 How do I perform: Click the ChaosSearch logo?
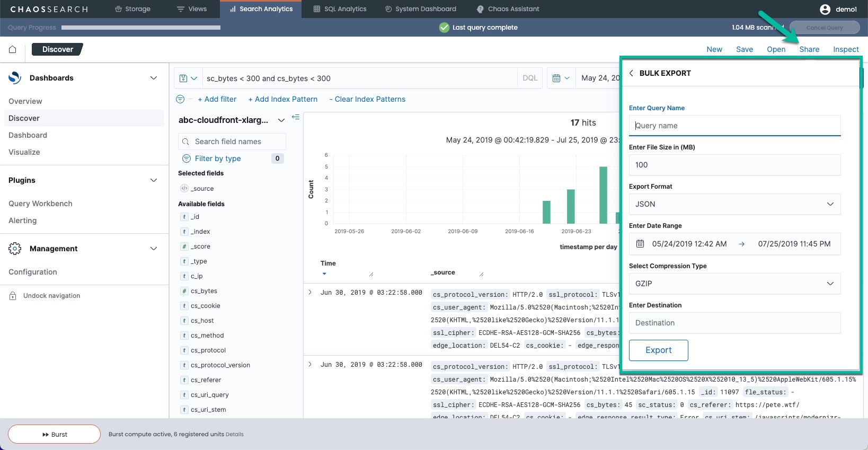pos(49,9)
